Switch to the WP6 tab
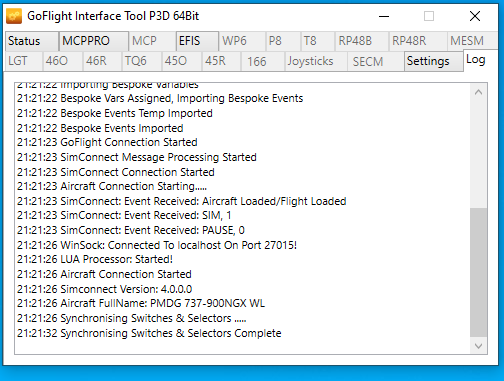The height and width of the screenshot is (381, 504). point(242,41)
